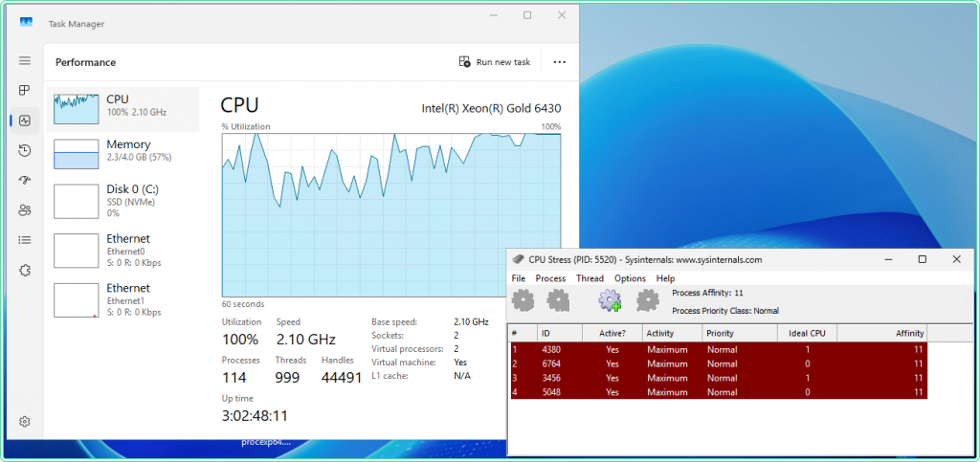Select thread row with ID 6764
The width and height of the screenshot is (980, 462).
718,364
